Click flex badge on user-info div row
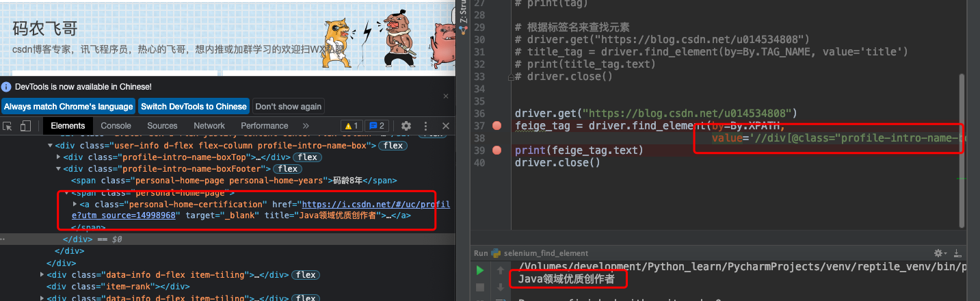The height and width of the screenshot is (301, 980). tap(393, 146)
